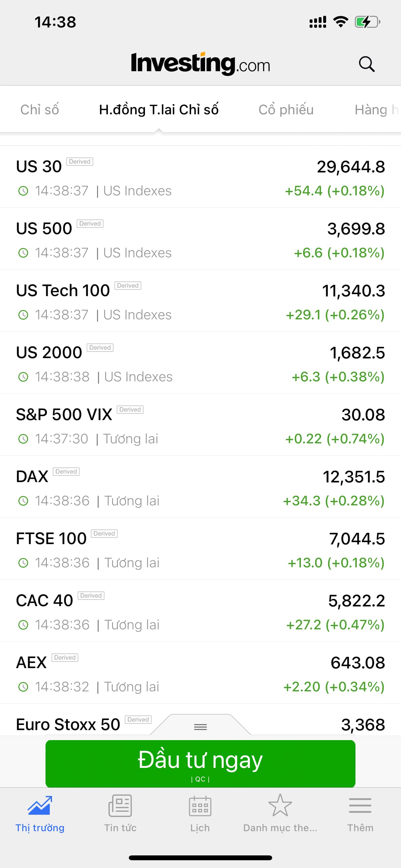Open the US 500 futures row

click(x=200, y=239)
